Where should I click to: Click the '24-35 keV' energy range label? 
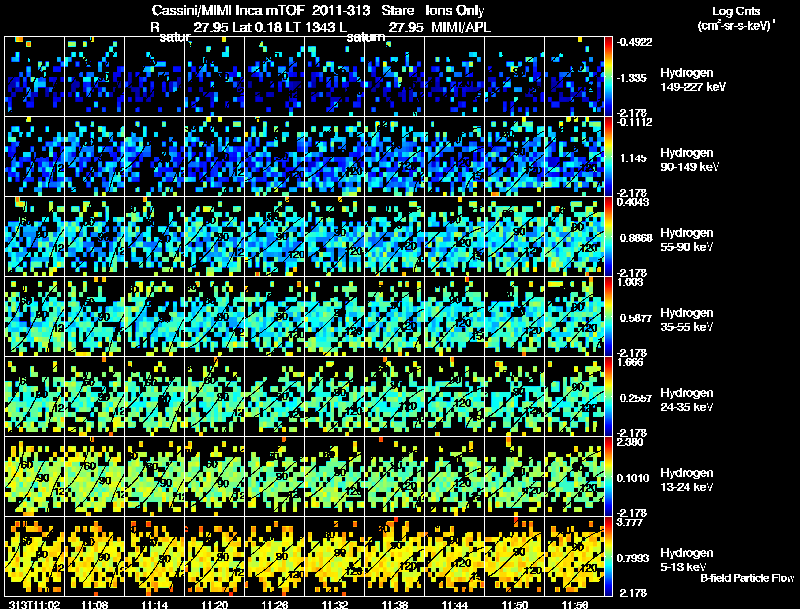pos(687,407)
